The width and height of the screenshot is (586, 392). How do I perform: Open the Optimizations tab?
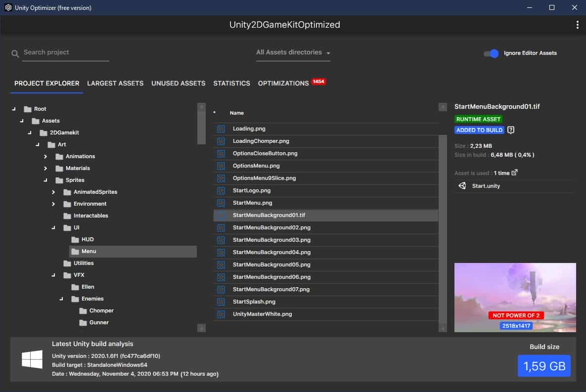283,84
